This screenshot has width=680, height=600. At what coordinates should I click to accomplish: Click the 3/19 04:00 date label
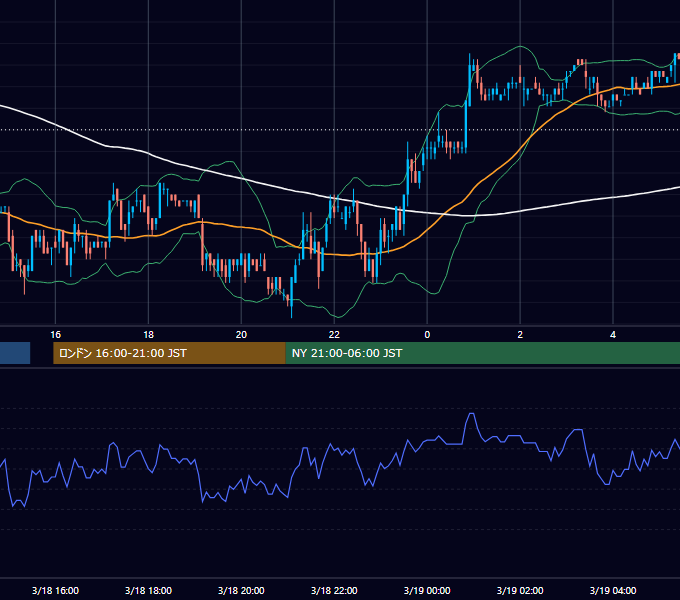pyautogui.click(x=613, y=590)
